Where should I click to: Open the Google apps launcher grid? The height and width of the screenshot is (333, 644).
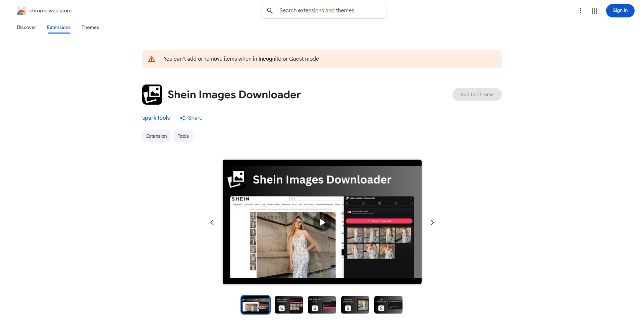pyautogui.click(x=595, y=10)
